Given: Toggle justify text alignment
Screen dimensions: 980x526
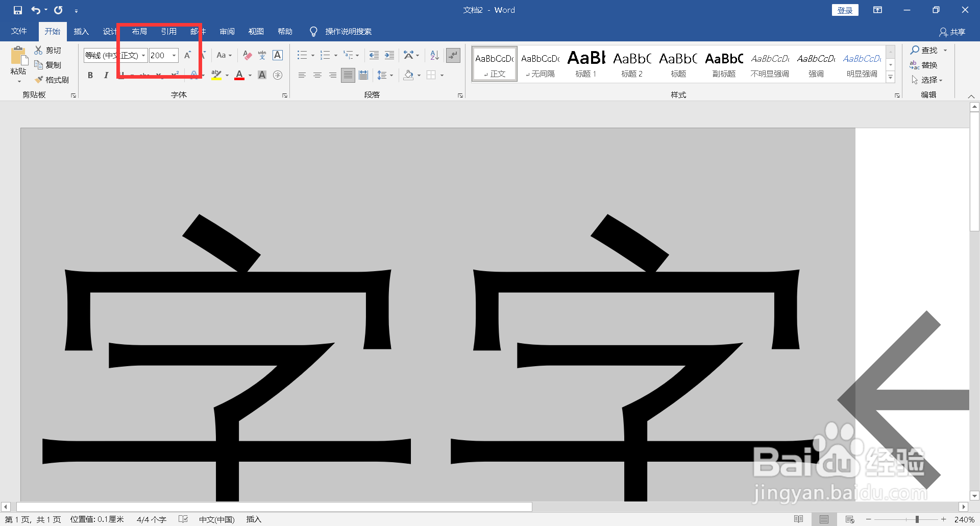Looking at the screenshot, I should [x=348, y=75].
